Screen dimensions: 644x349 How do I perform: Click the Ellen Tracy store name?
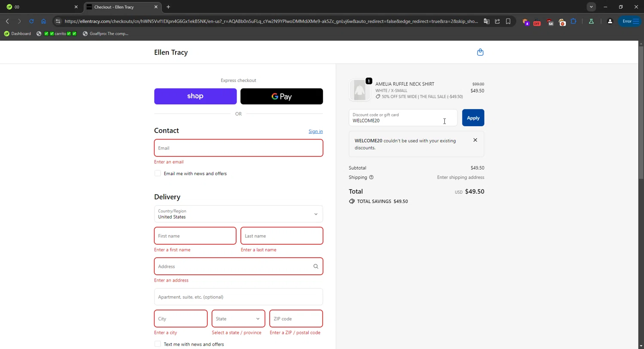pos(171,52)
